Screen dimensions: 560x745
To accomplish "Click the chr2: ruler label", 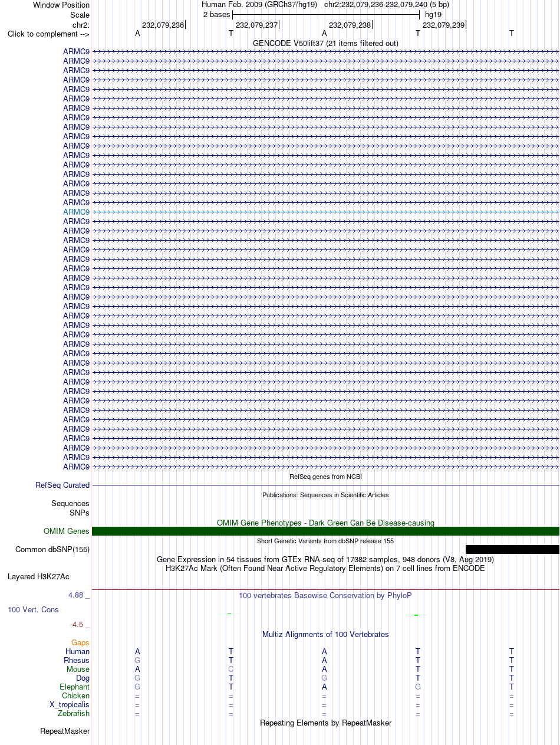I will pyautogui.click(x=81, y=25).
